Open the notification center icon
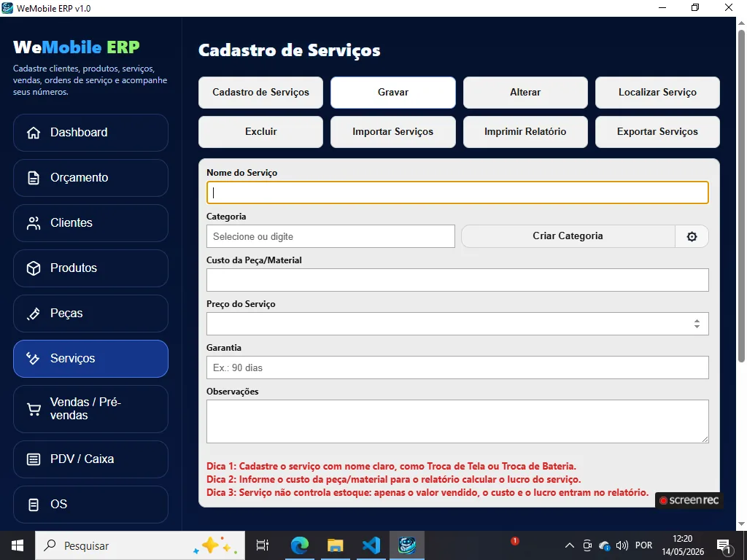Image resolution: width=747 pixels, height=560 pixels. pyautogui.click(x=724, y=546)
